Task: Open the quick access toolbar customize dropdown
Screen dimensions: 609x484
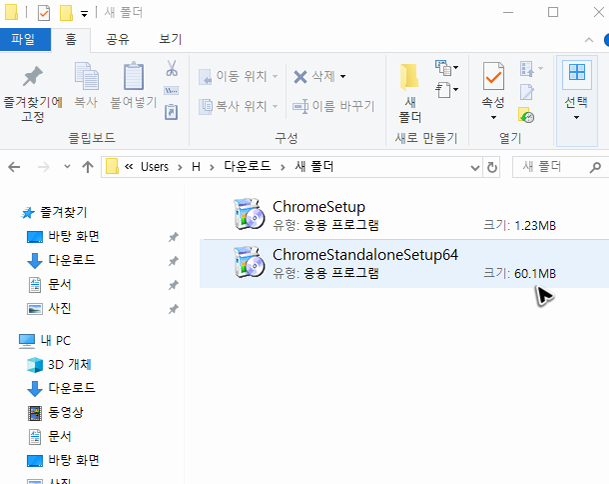Action: click(x=84, y=14)
